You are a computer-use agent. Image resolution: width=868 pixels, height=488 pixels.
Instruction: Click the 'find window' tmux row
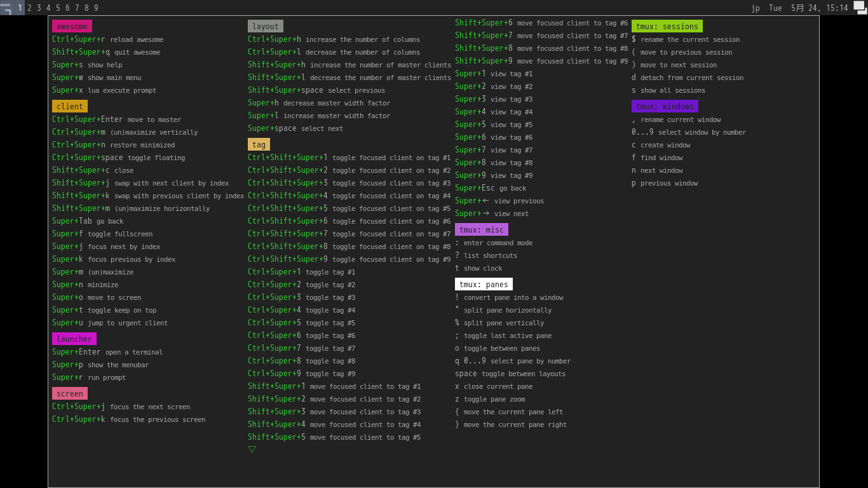pos(657,158)
